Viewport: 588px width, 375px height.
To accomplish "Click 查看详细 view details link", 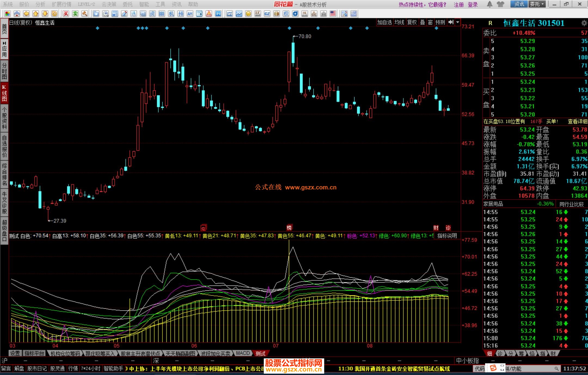I will (577, 122).
